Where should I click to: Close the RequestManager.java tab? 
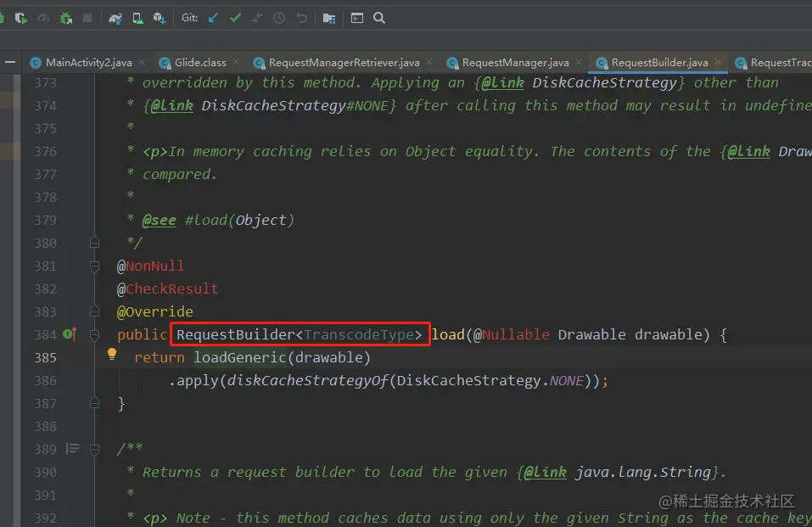point(579,62)
